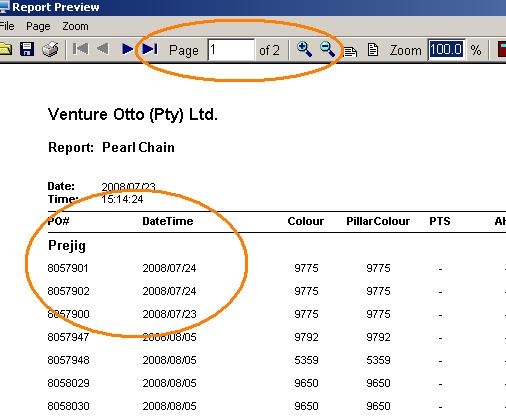
Task: Jump to last page arrow
Action: (150, 49)
